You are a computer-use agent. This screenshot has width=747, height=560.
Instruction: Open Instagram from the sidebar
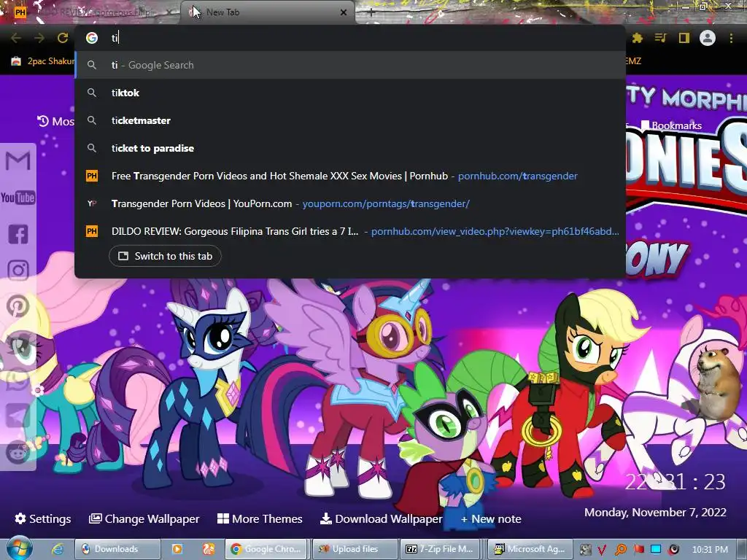(x=18, y=271)
